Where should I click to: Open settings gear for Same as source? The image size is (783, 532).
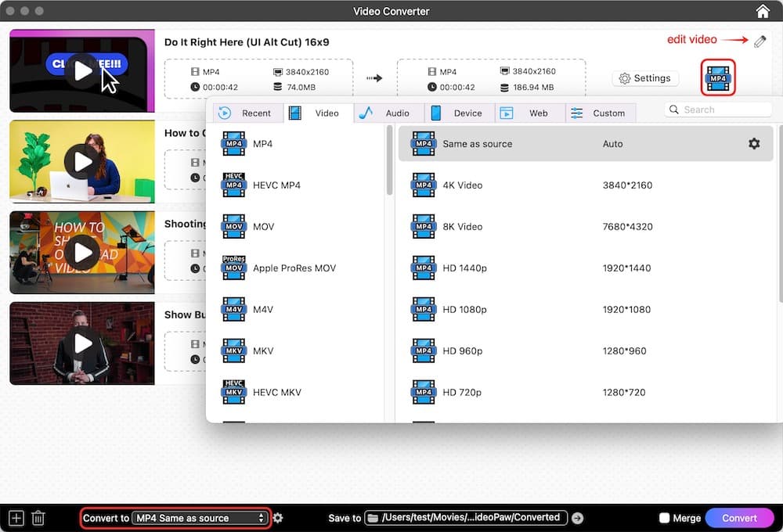(x=753, y=143)
